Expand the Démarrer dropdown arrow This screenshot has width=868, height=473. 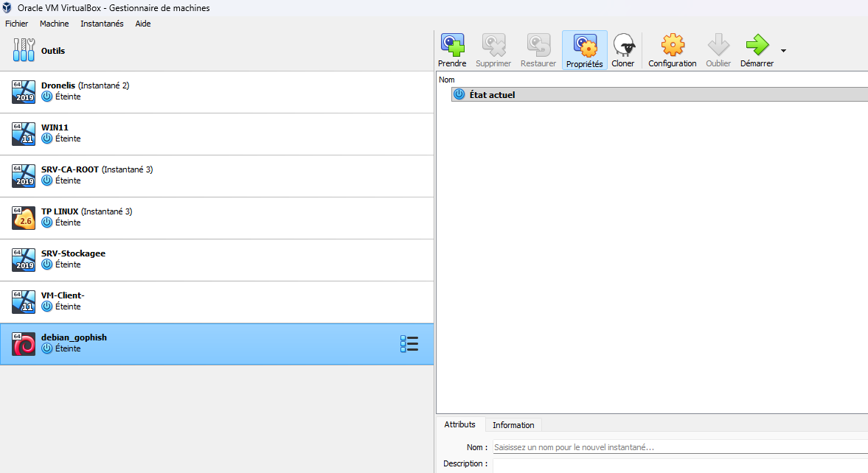coord(783,51)
